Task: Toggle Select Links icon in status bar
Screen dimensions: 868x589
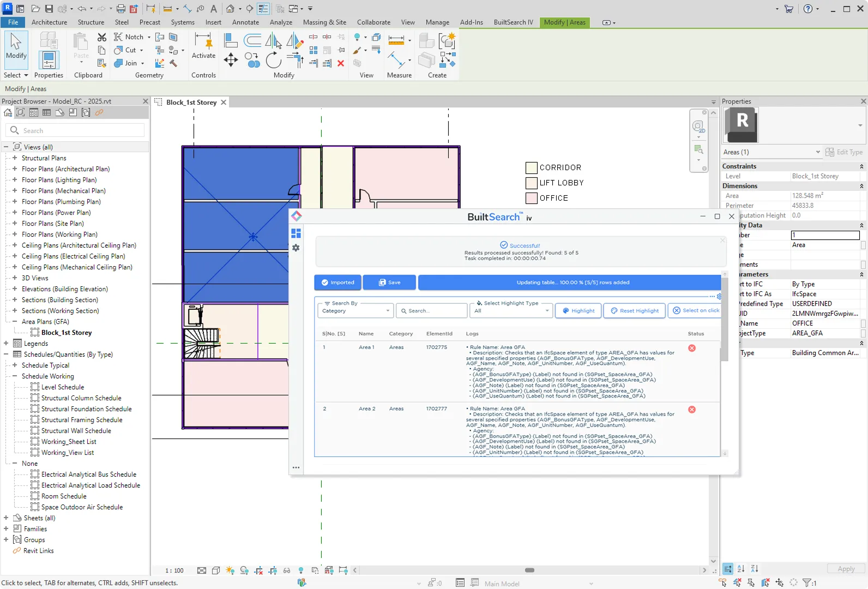Action: coord(723,582)
